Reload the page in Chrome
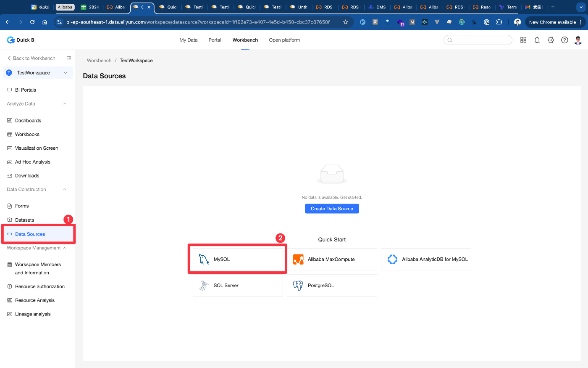588x368 pixels. coord(32,22)
